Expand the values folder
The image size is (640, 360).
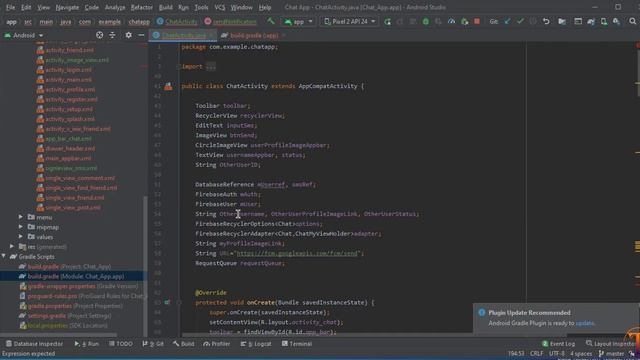tap(21, 237)
